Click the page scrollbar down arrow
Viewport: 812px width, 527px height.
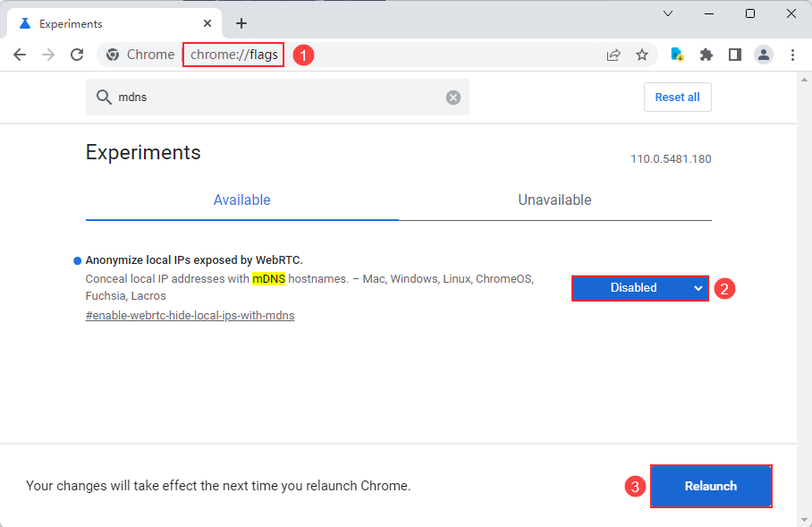[x=804, y=520]
